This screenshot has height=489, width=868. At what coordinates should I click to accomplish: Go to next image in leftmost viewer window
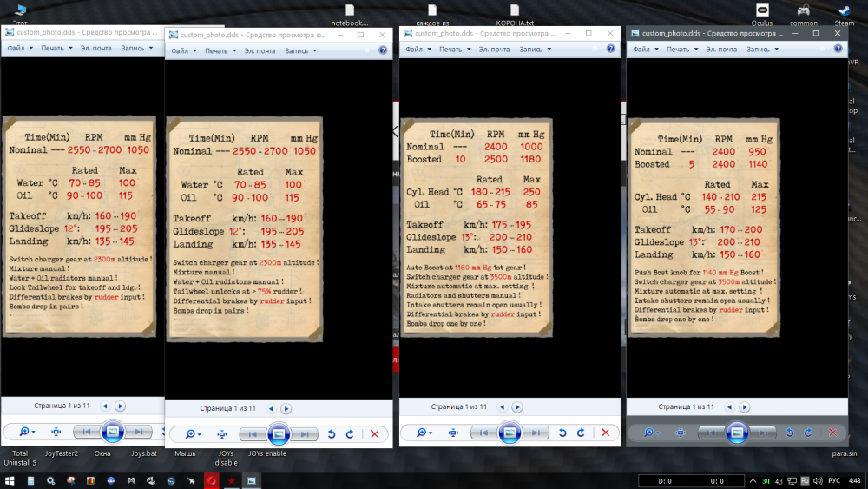pos(138,432)
